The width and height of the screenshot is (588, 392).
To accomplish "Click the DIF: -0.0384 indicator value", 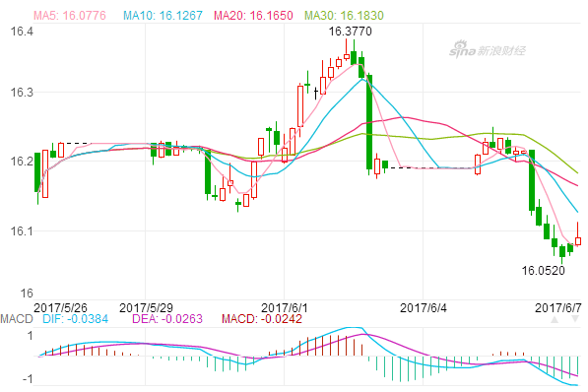I will 76,319.
